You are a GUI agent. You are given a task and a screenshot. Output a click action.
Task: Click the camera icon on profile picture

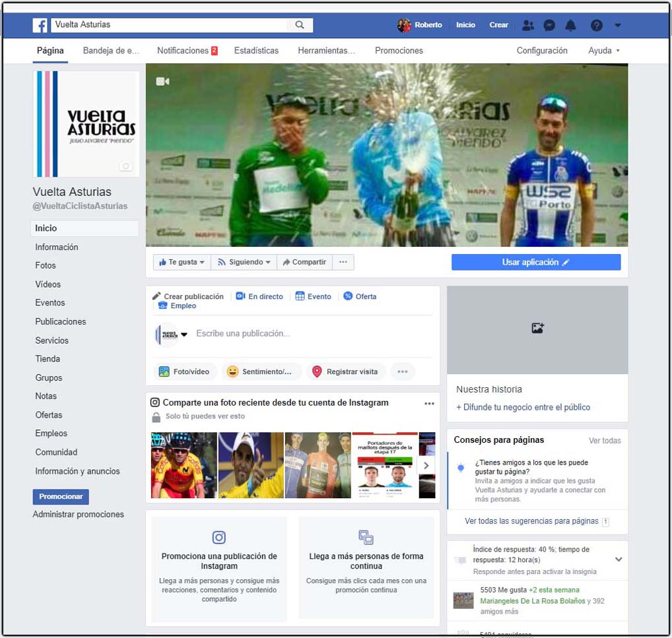[126, 166]
